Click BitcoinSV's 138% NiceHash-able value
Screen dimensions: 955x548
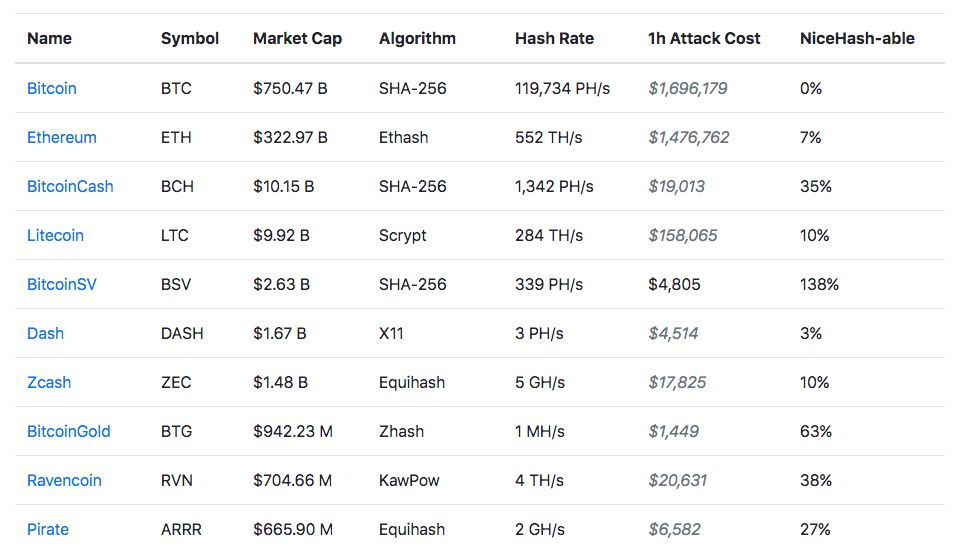tap(819, 284)
